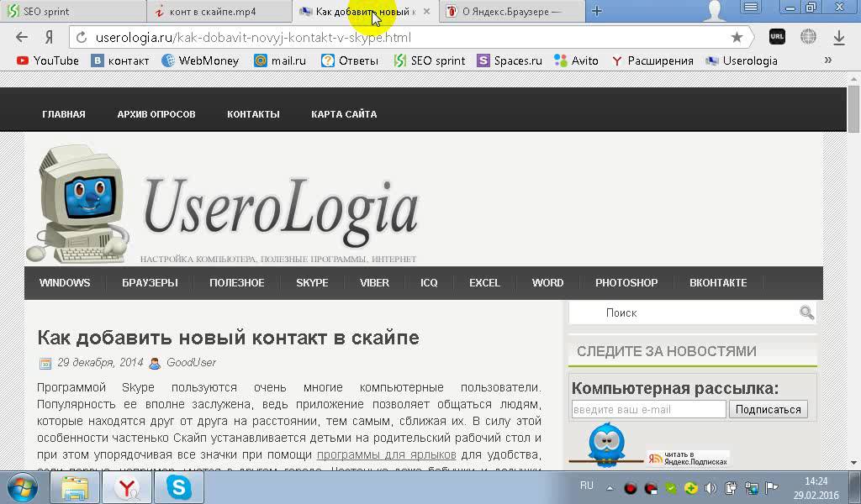Open the YouTube bookmark

tap(48, 60)
